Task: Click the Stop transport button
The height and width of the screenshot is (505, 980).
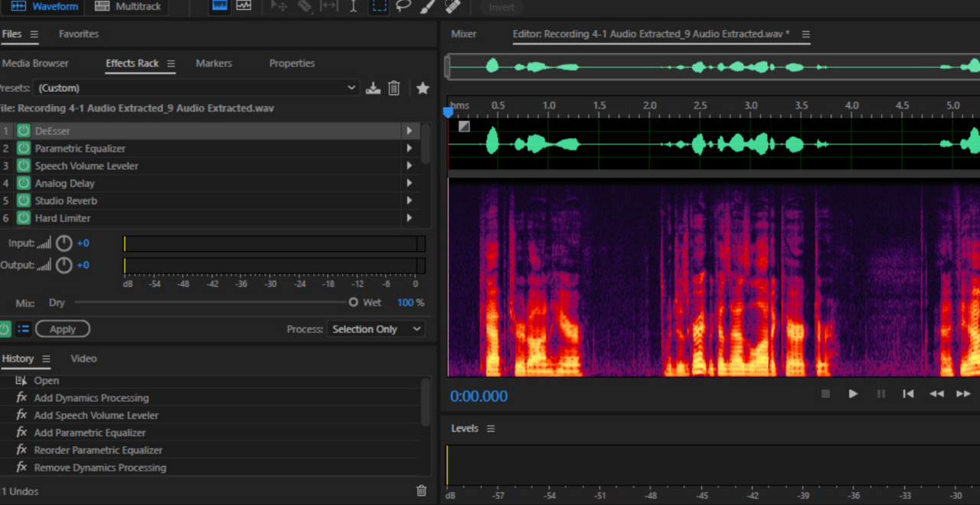Action: click(x=825, y=394)
